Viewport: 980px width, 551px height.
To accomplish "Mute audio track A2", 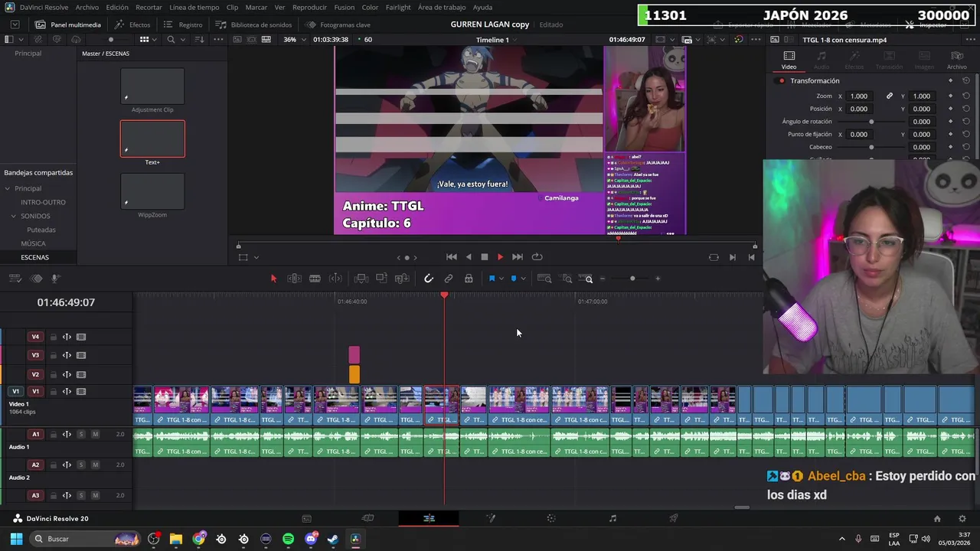I will (x=95, y=465).
